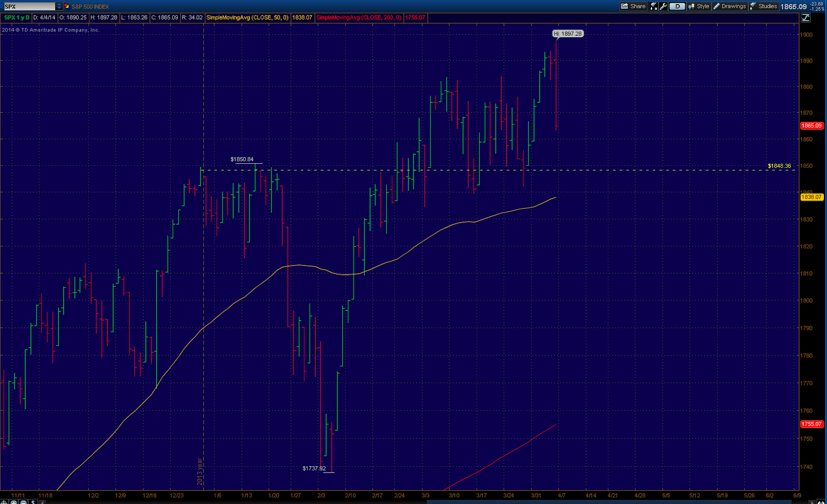Viewport: 827px width, 504px height.
Task: Click the yellow $1848.36 price level label
Action: (x=779, y=166)
